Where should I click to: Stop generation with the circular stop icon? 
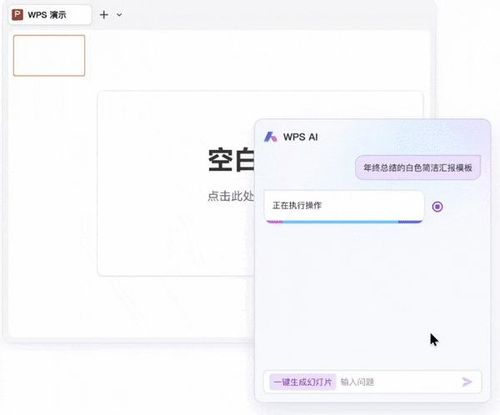pos(437,207)
